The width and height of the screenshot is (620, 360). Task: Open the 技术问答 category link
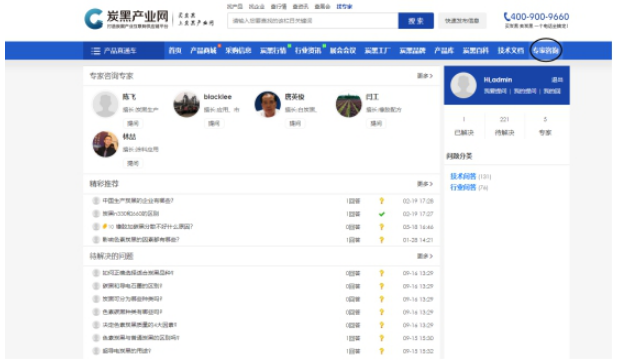[463, 176]
